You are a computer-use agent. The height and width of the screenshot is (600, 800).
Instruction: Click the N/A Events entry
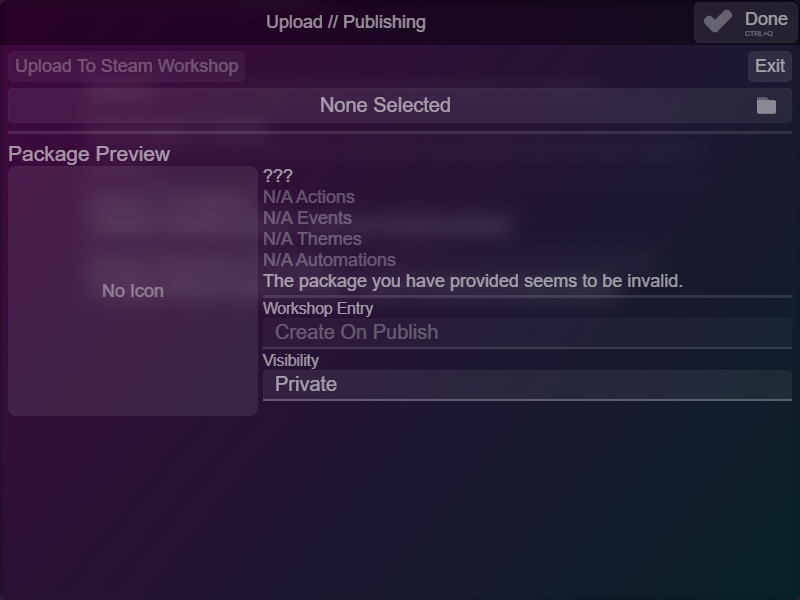tap(307, 218)
